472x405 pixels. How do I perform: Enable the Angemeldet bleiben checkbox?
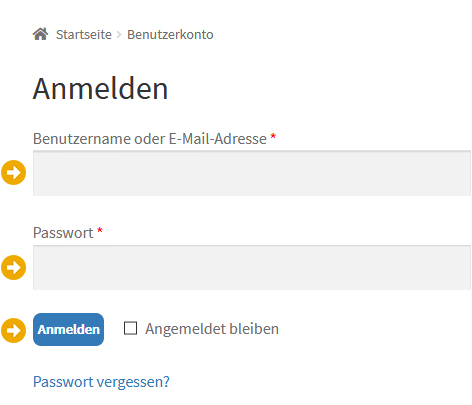pyautogui.click(x=130, y=328)
